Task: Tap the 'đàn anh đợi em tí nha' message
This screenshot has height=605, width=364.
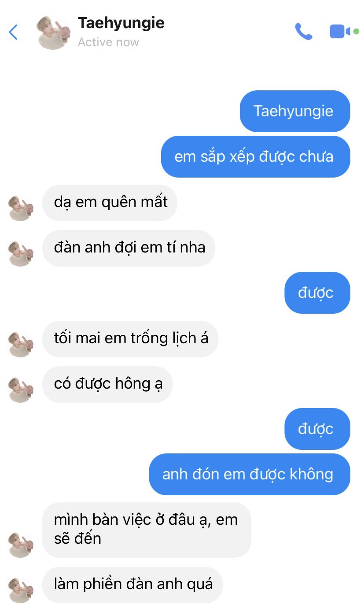Action: [x=129, y=248]
